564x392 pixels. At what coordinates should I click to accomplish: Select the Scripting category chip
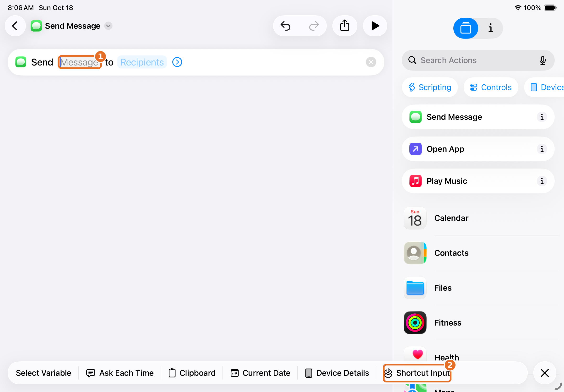[x=430, y=87]
